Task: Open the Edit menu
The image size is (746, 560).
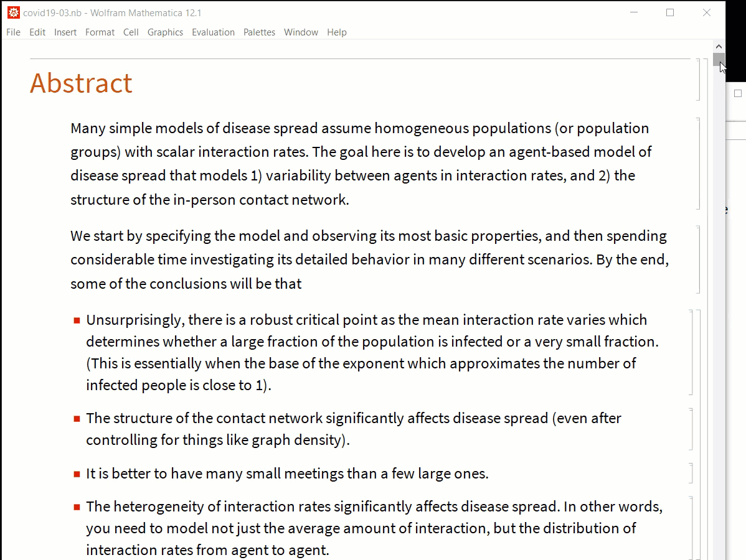Action: point(37,32)
